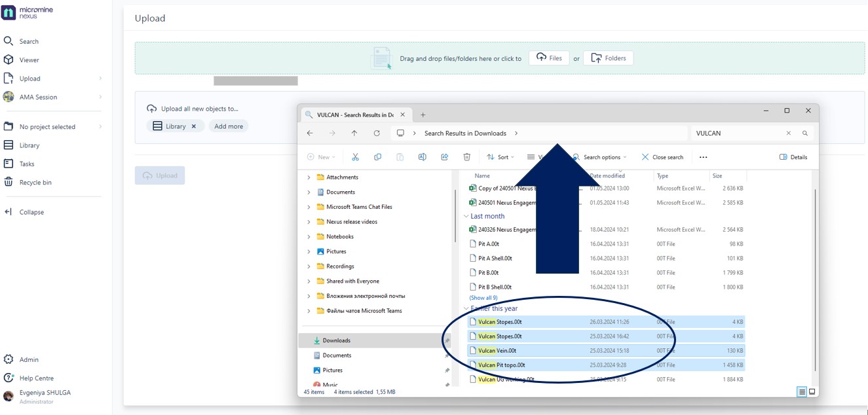
Task: Open the See more (...) menu in Explorer
Action: point(704,156)
